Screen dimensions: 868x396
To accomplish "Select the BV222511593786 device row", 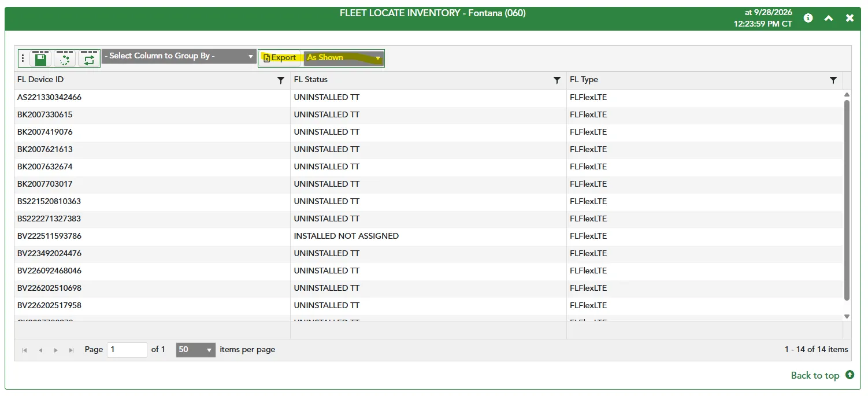I will [x=428, y=236].
